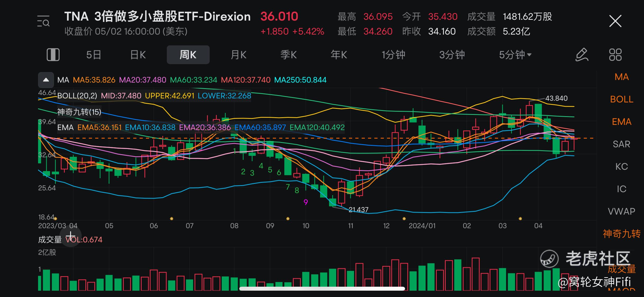Click the VOL:0.674 volume label
Image resolution: width=644 pixels, height=297 pixels.
(x=84, y=240)
